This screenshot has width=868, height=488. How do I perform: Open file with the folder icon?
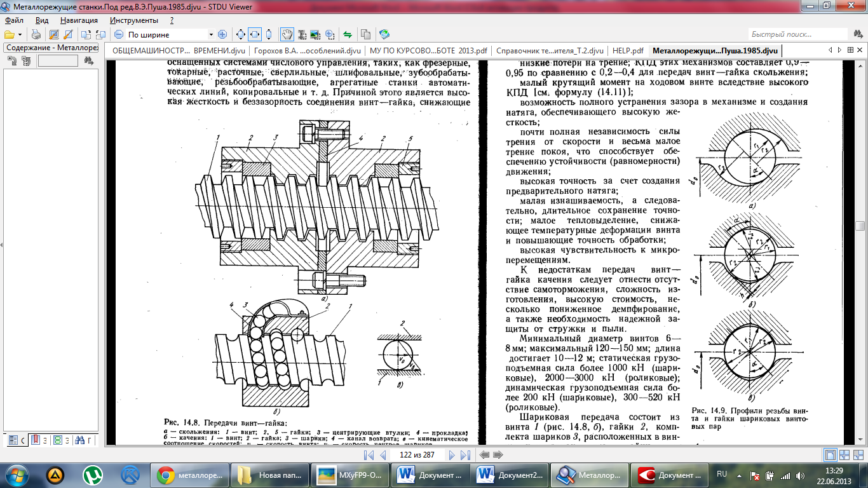pyautogui.click(x=10, y=34)
